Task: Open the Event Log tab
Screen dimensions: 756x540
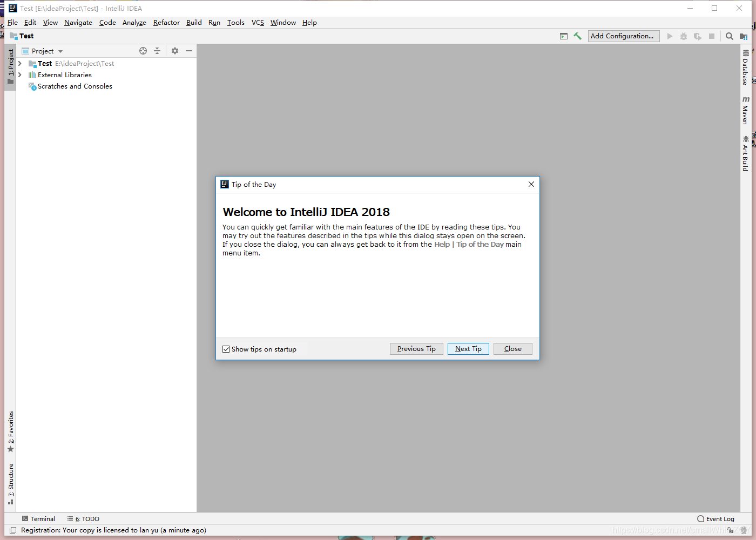Action: click(715, 519)
